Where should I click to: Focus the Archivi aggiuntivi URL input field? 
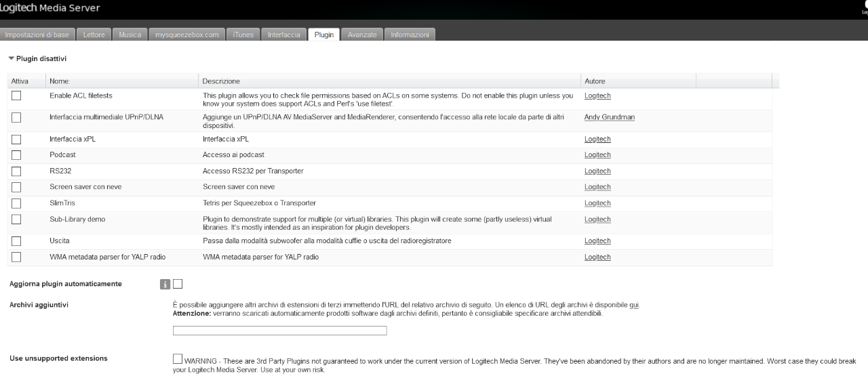[x=279, y=331]
